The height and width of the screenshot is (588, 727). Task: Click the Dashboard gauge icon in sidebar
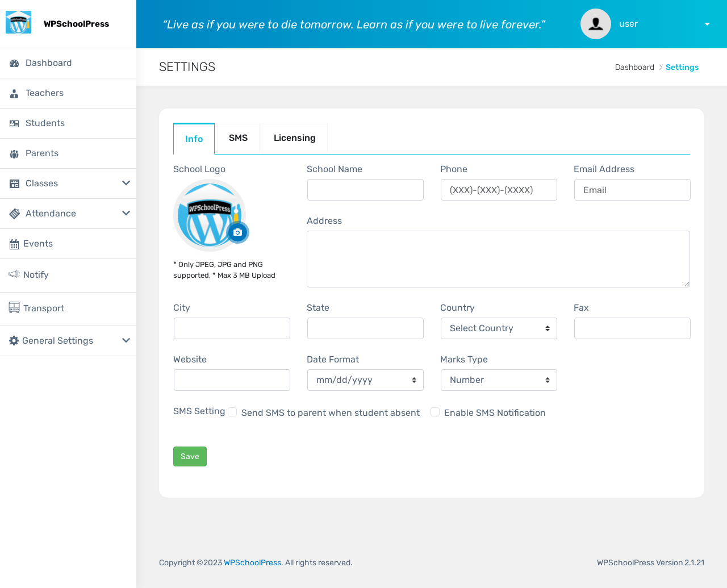pyautogui.click(x=14, y=64)
